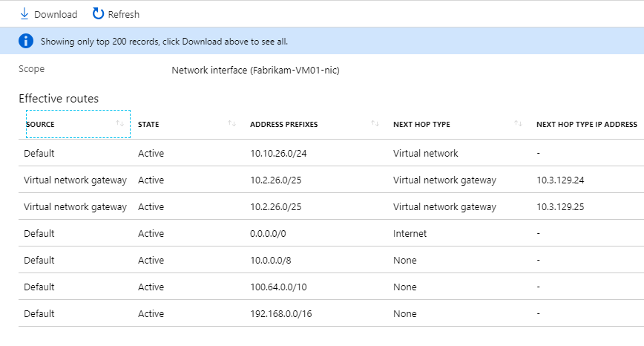644x346 pixels.
Task: Click the blue info icon in banner
Action: [x=26, y=41]
